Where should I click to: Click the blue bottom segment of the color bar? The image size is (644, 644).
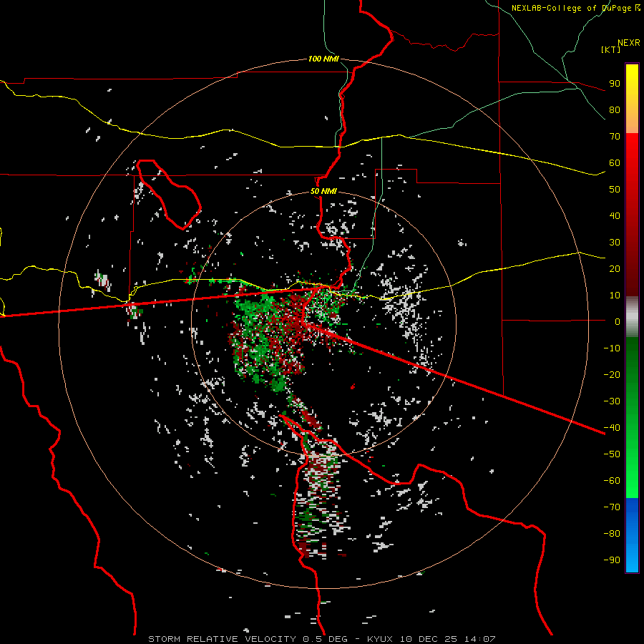(x=632, y=535)
